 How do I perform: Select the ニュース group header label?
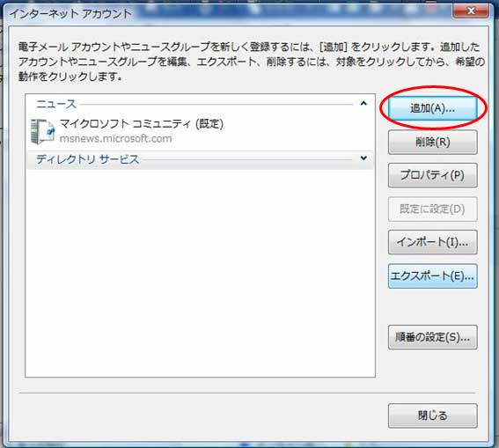56,104
